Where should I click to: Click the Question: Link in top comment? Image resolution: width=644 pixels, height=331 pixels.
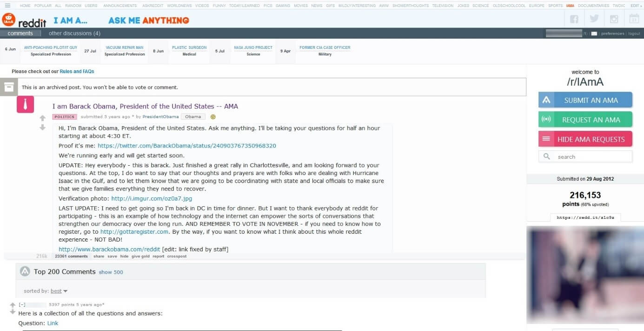tap(53, 323)
